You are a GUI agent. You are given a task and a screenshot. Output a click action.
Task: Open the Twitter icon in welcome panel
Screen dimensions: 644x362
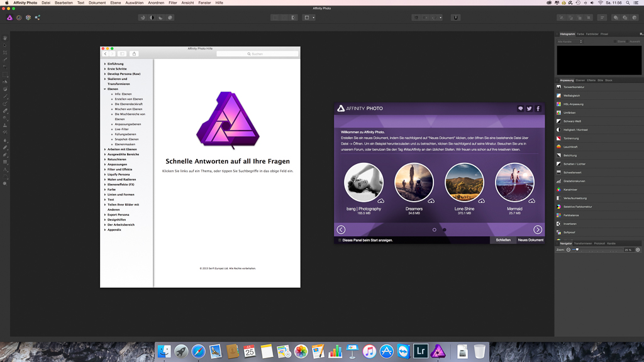[x=529, y=108]
